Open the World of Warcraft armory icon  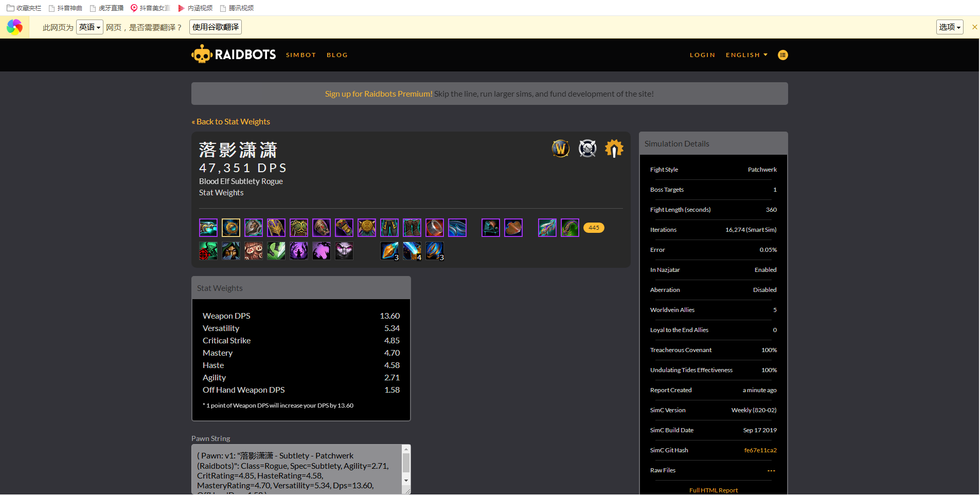tap(561, 149)
